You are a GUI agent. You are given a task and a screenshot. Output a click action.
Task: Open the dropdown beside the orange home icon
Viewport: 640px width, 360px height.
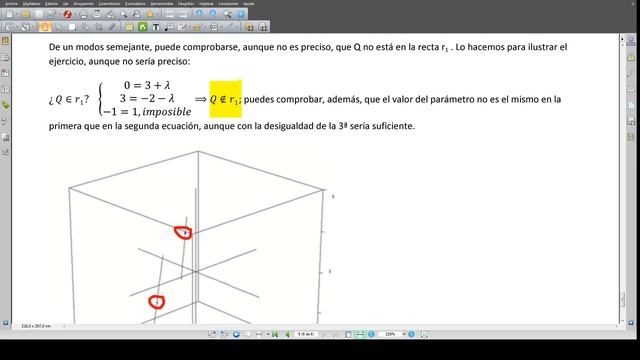158,15
